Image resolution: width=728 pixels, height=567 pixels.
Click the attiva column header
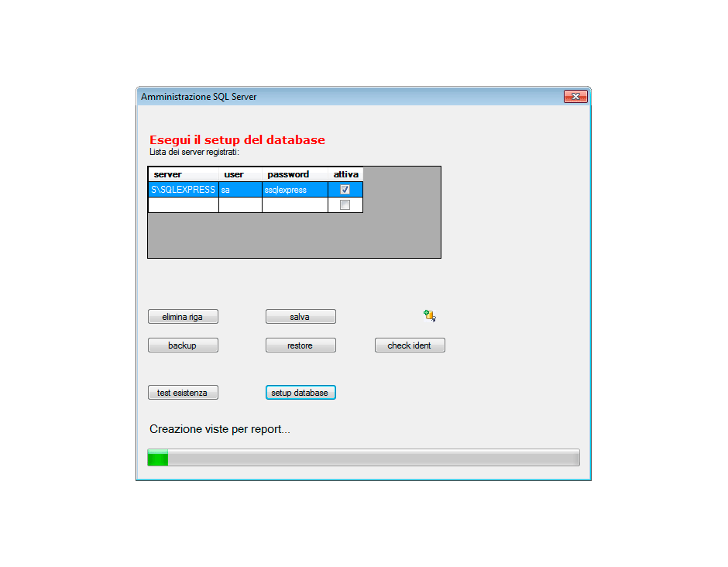tap(345, 174)
